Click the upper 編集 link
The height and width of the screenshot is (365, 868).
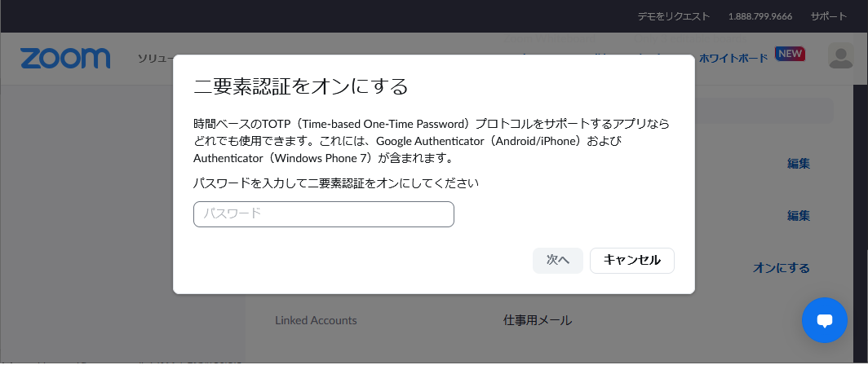799,164
